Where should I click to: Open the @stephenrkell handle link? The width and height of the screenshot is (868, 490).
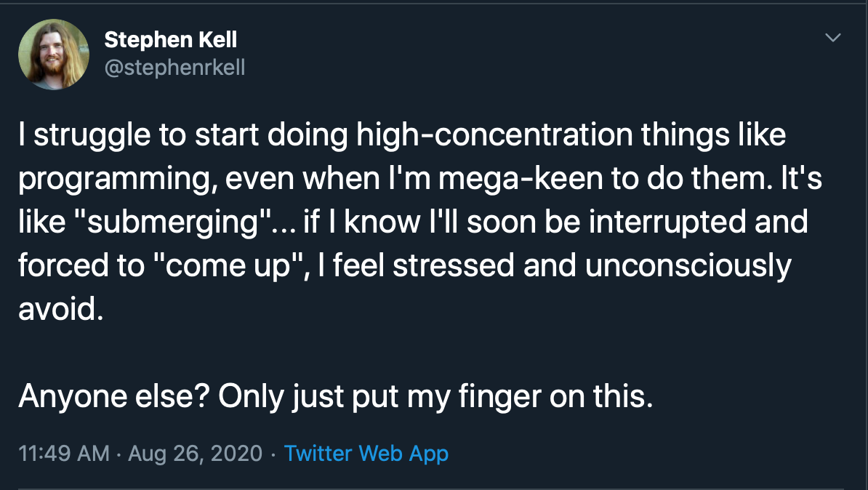click(175, 68)
